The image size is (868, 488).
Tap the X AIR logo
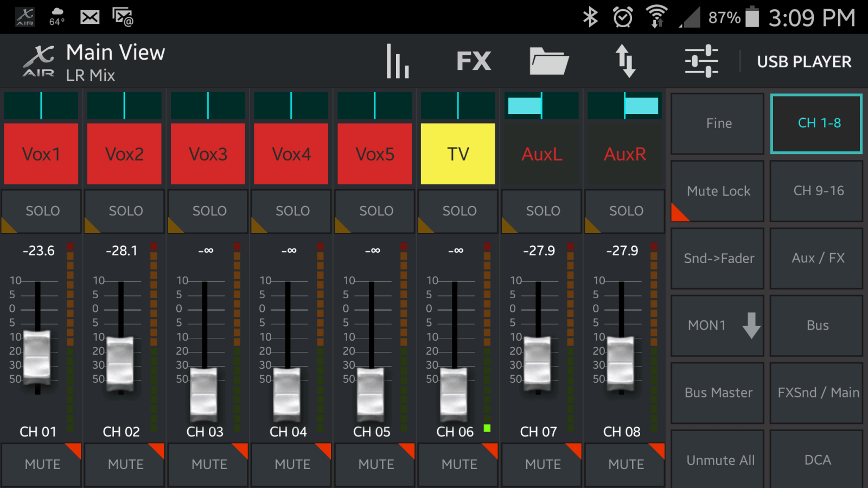tap(39, 61)
